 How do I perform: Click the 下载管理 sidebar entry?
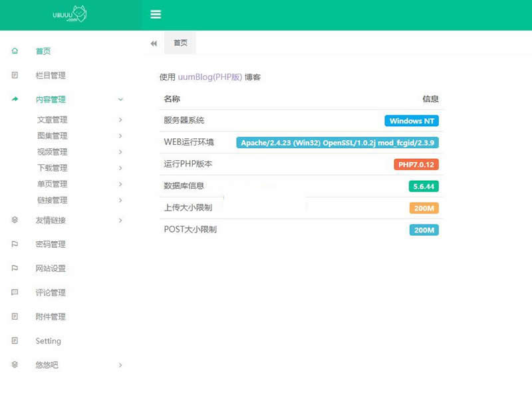[x=53, y=167]
